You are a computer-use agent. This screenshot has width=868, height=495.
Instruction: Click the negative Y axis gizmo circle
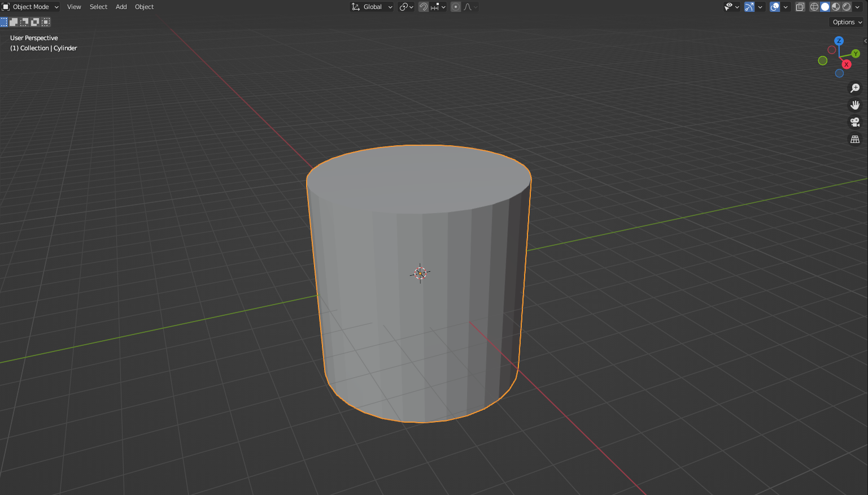[823, 60]
